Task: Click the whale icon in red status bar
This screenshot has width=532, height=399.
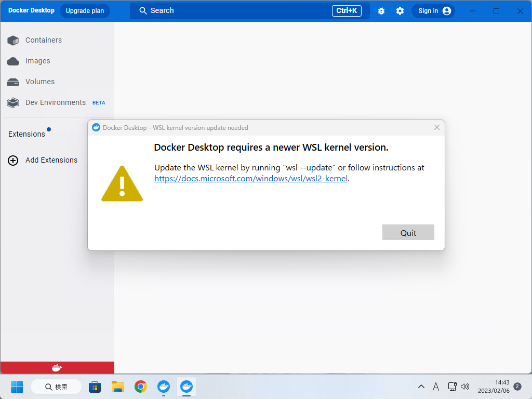Action: (x=57, y=367)
